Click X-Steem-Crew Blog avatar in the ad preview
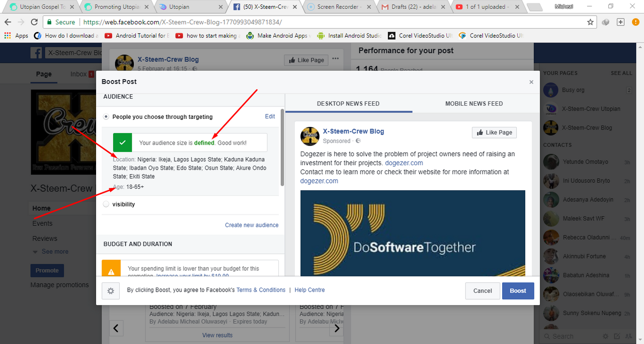The image size is (644, 344). point(310,136)
